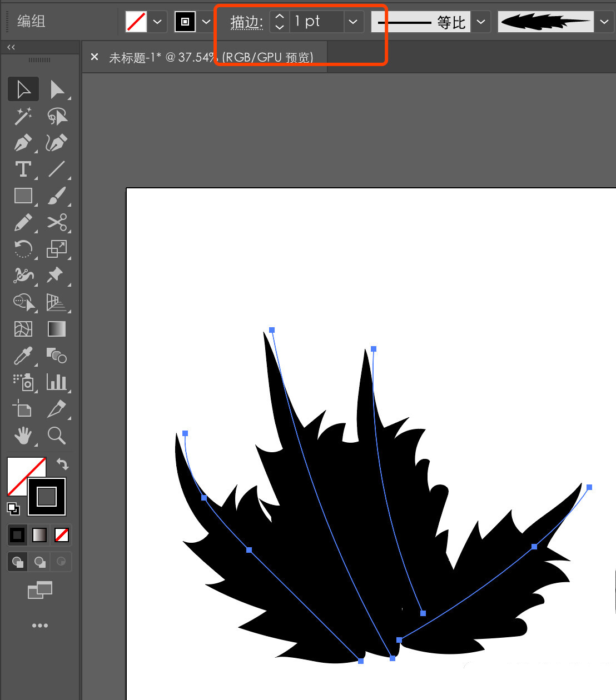Choose the Type tool

coord(23,169)
